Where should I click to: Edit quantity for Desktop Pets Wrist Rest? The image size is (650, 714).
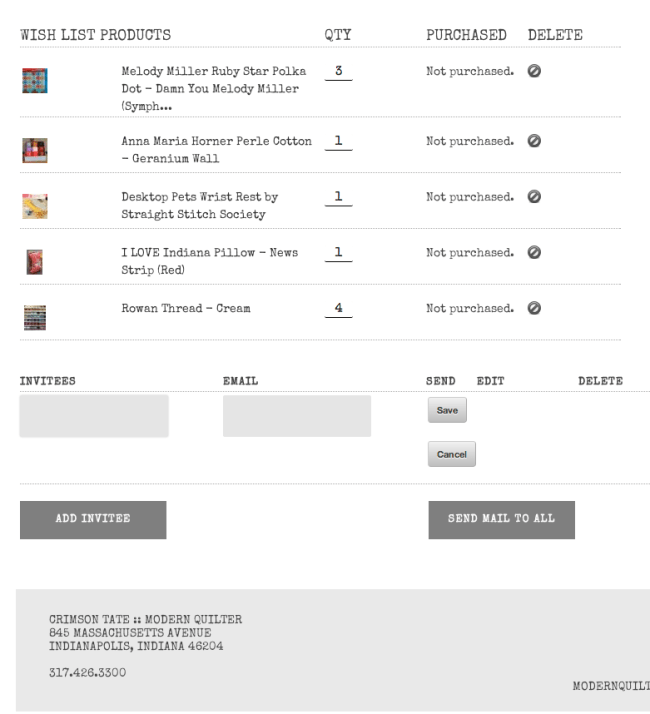point(338,197)
